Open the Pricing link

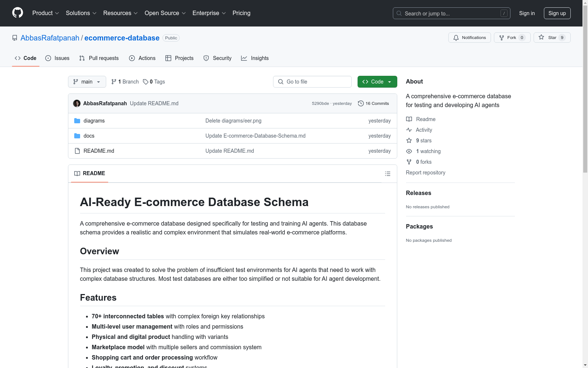[x=241, y=13]
